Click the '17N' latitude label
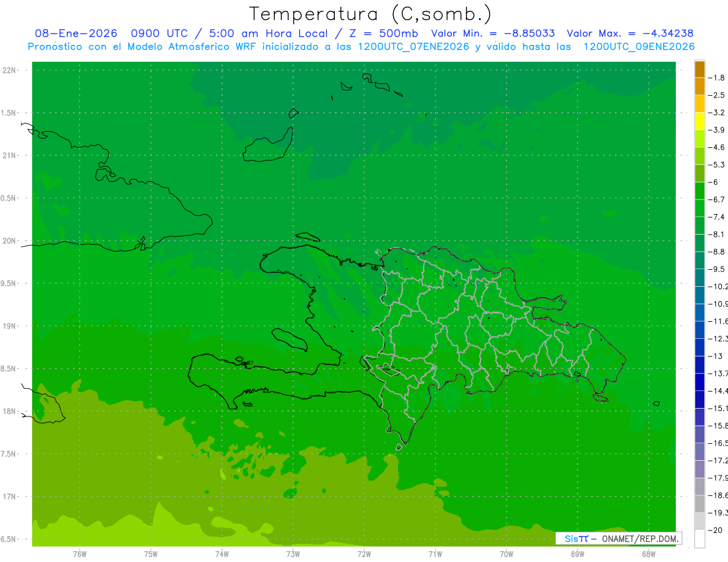The height and width of the screenshot is (562, 728). click(10, 497)
